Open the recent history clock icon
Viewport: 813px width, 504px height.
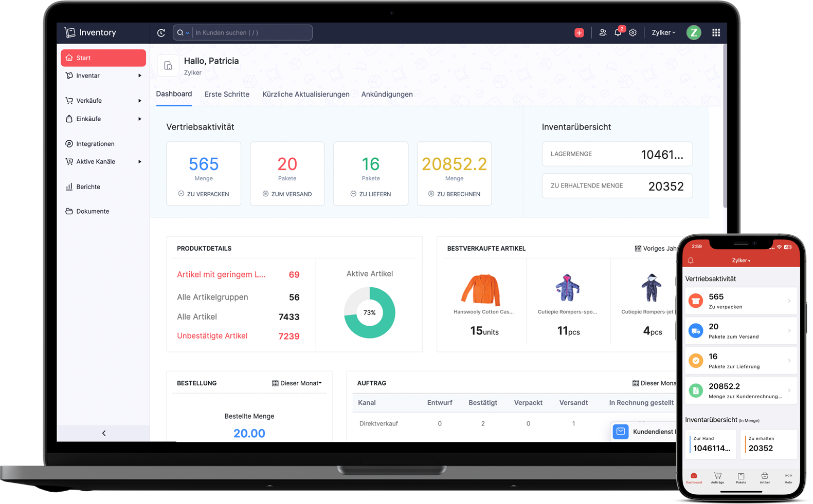(161, 33)
